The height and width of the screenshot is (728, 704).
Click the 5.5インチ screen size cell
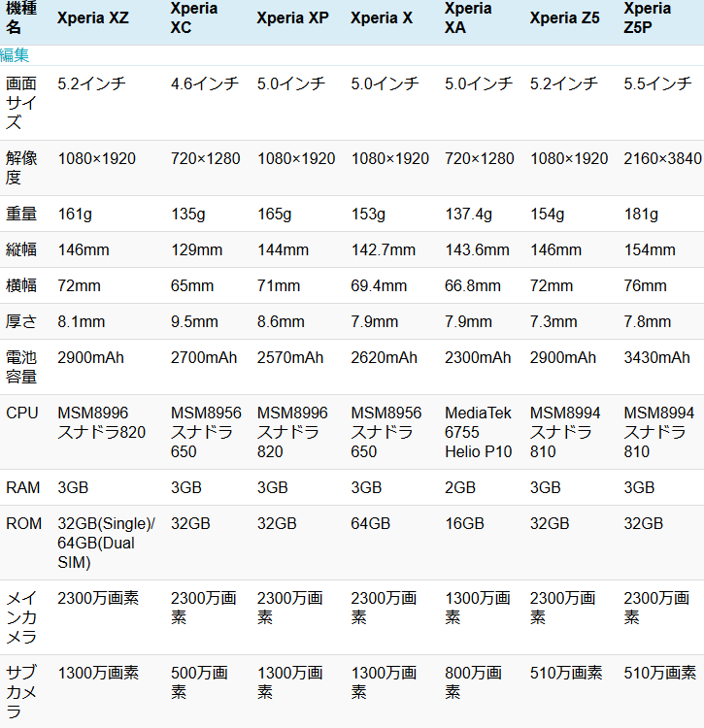(x=658, y=83)
